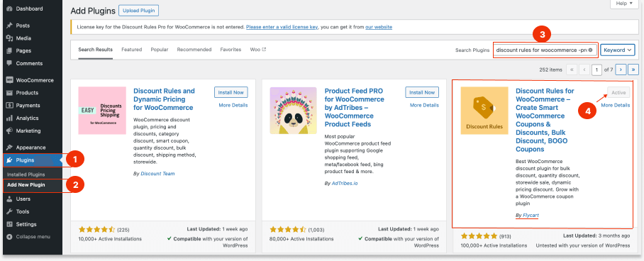Screen dimensions: 644x261
Task: Click the panda Product Feed thumbnail
Action: tap(293, 110)
